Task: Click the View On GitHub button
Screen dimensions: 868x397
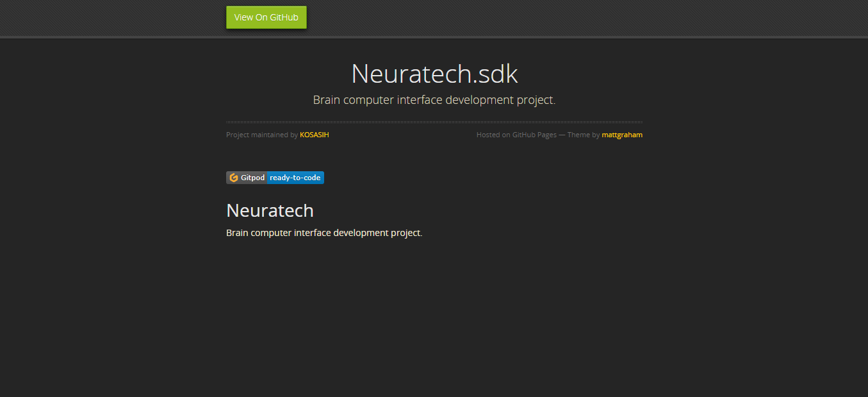Action: 266,17
